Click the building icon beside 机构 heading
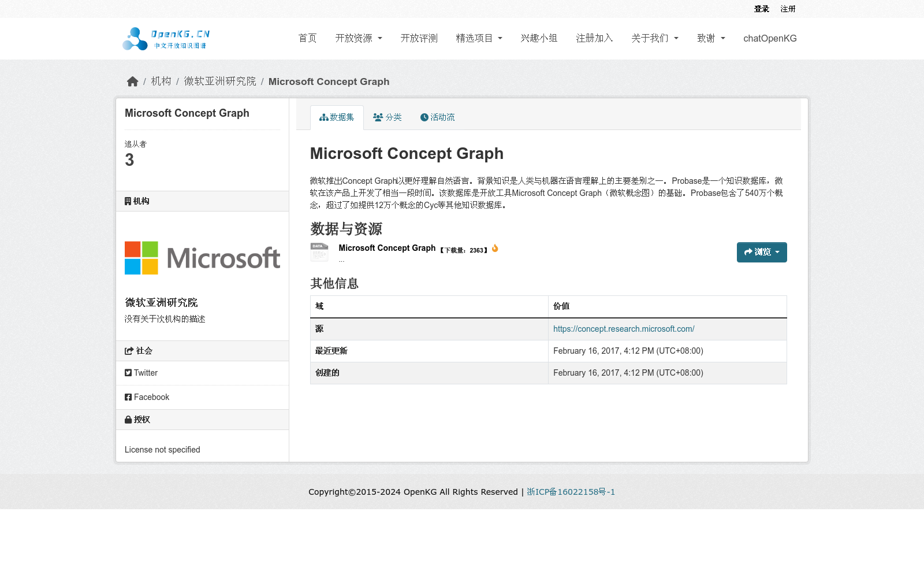This screenshot has width=924, height=578. coord(128,201)
